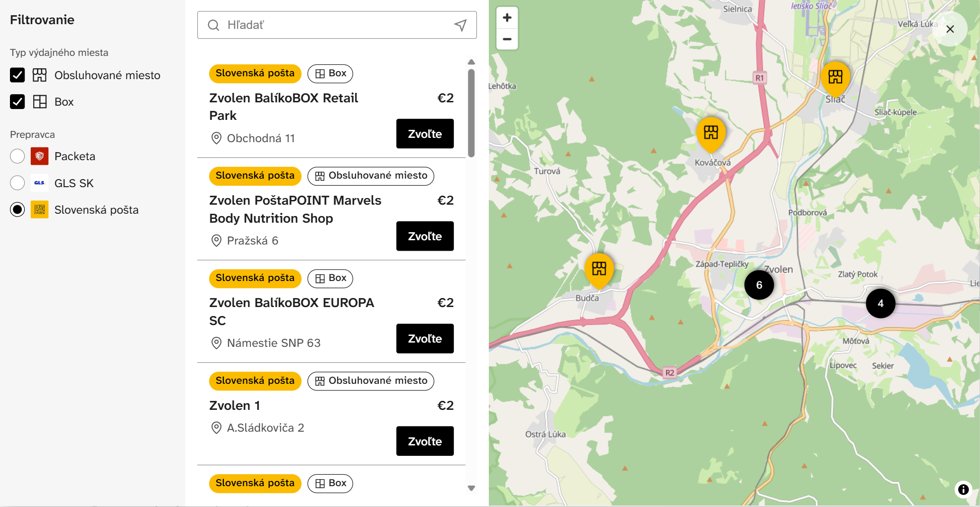980x507 pixels.
Task: Click the magnifier search icon
Action: tap(214, 25)
